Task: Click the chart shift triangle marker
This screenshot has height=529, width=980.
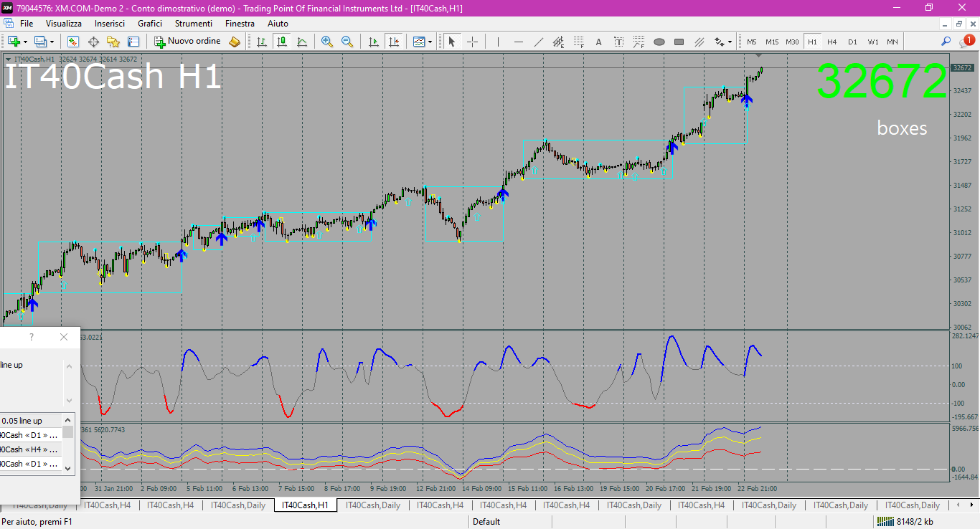Action: [x=758, y=55]
